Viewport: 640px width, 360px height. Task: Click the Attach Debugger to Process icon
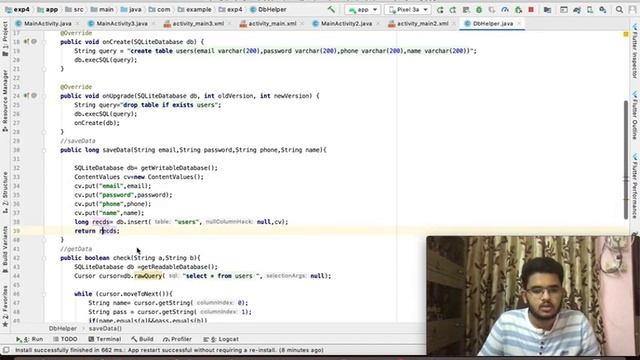tap(518, 9)
